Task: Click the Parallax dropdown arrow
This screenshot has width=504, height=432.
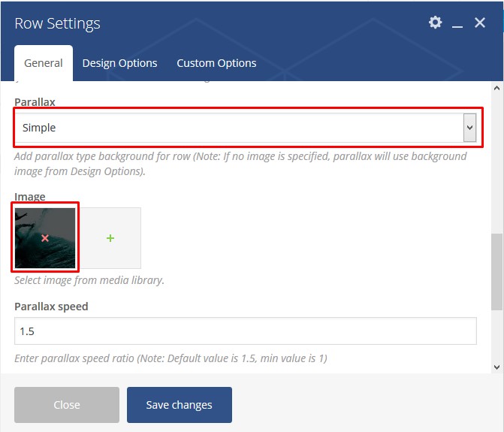Action: [x=469, y=128]
